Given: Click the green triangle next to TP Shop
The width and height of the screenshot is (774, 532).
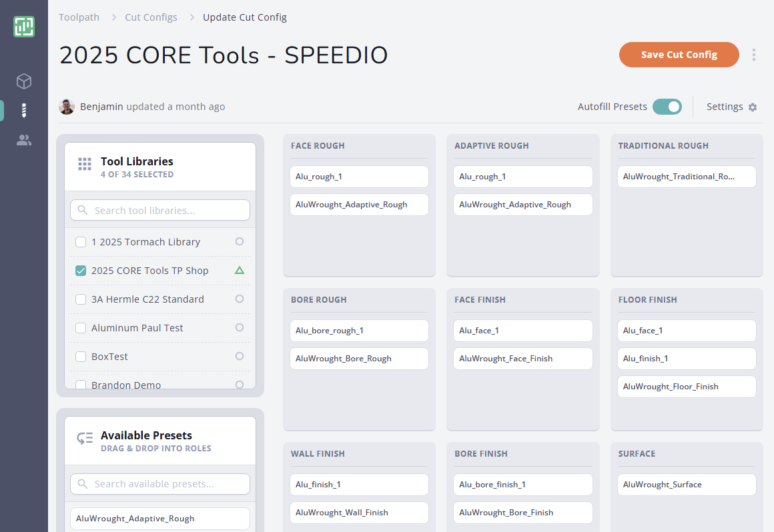Looking at the screenshot, I should tap(239, 271).
